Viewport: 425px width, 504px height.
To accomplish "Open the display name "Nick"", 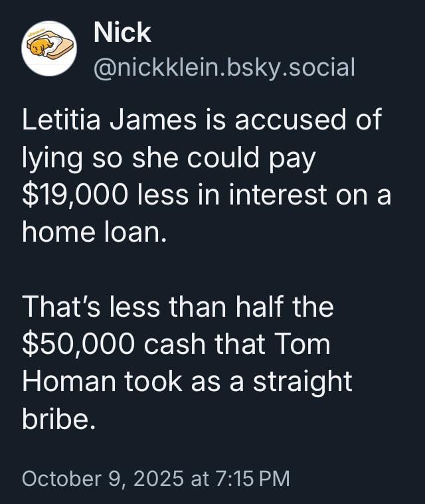I will click(x=122, y=33).
